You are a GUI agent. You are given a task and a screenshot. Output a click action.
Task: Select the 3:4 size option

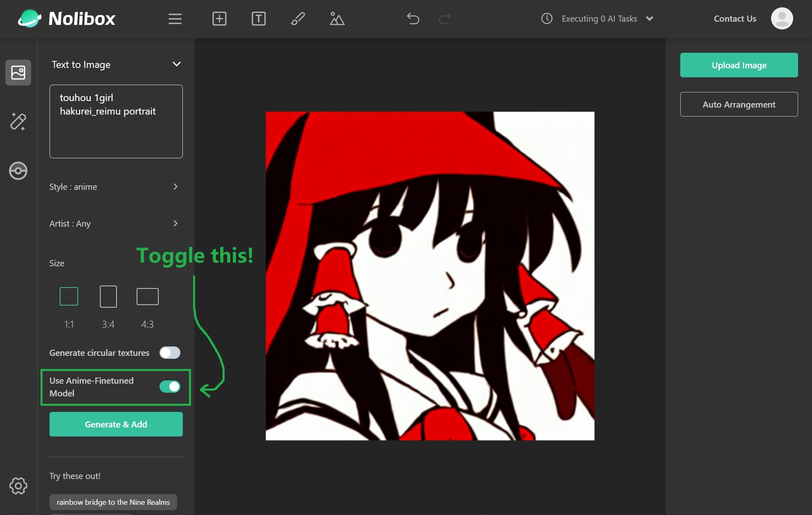(108, 297)
